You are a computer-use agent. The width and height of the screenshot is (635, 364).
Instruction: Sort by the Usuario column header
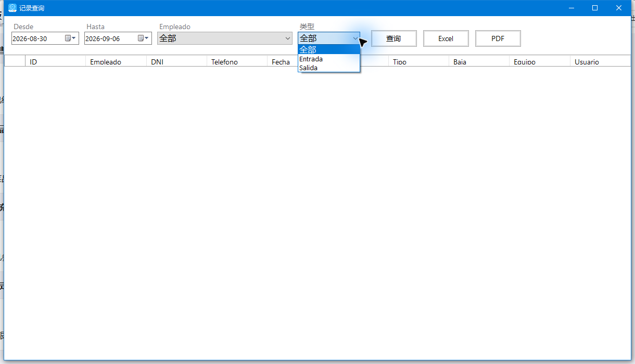coord(600,61)
